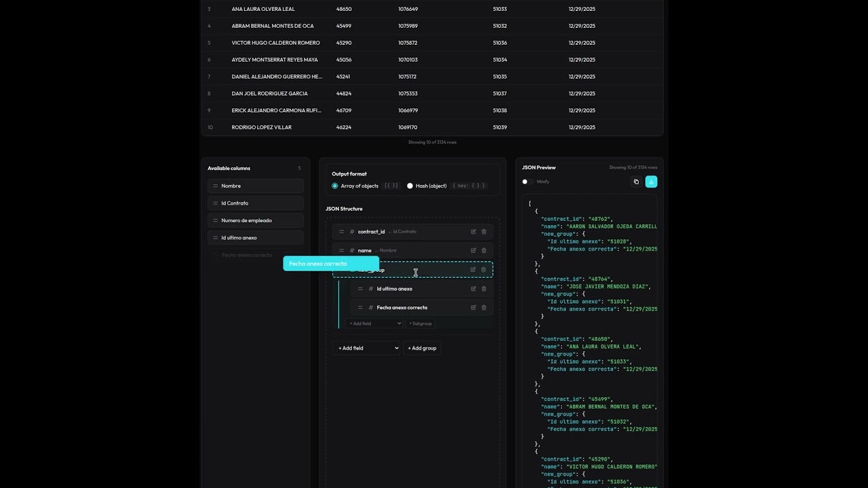Select the Array of objects output format

[x=335, y=185]
